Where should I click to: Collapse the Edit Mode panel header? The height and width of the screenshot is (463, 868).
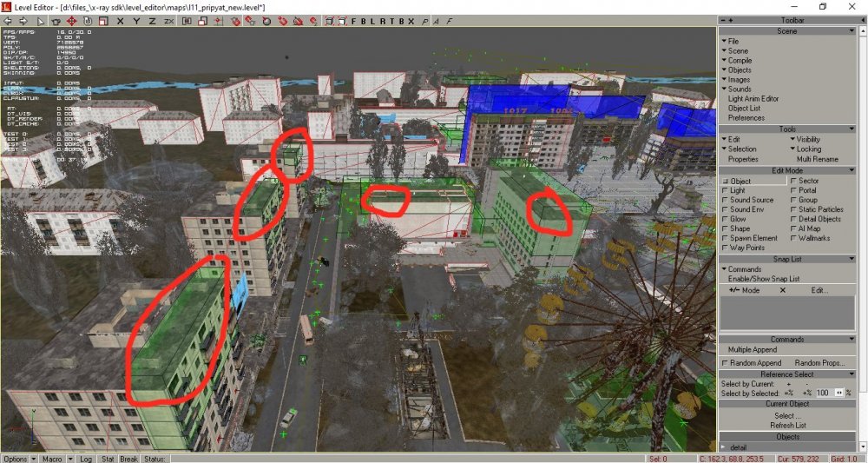tap(787, 170)
